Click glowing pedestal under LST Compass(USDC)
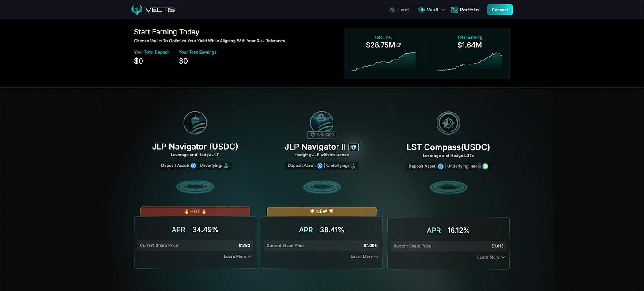Viewport: 644px width, 291px height. click(x=448, y=187)
